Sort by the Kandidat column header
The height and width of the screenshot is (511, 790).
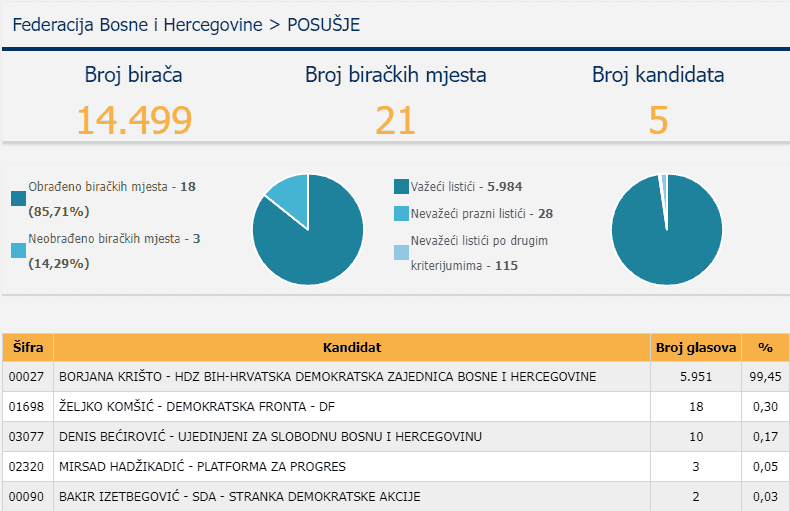pos(352,347)
